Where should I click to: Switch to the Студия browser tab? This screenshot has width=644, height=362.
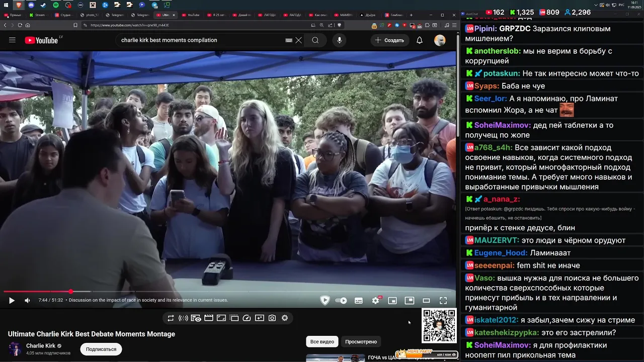tap(63, 15)
